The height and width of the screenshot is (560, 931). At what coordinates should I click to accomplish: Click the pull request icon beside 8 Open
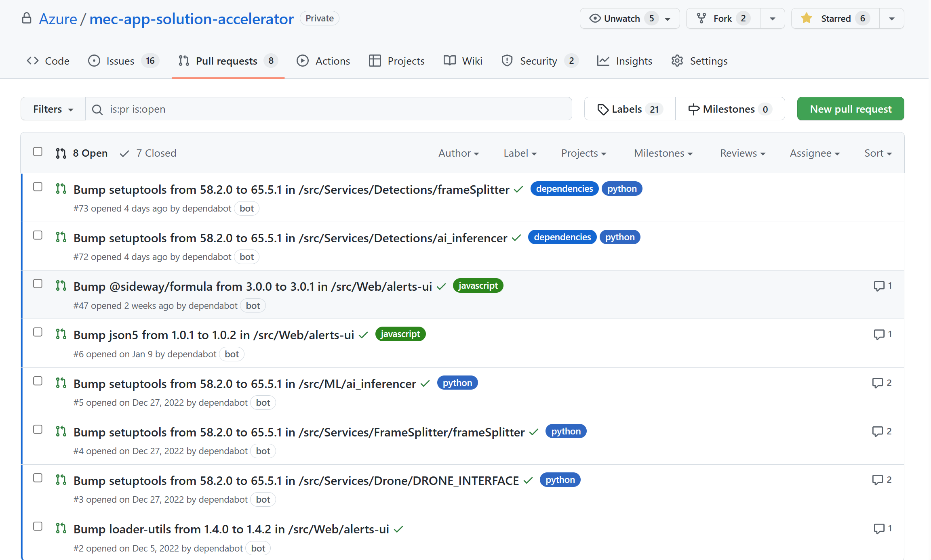pos(60,153)
